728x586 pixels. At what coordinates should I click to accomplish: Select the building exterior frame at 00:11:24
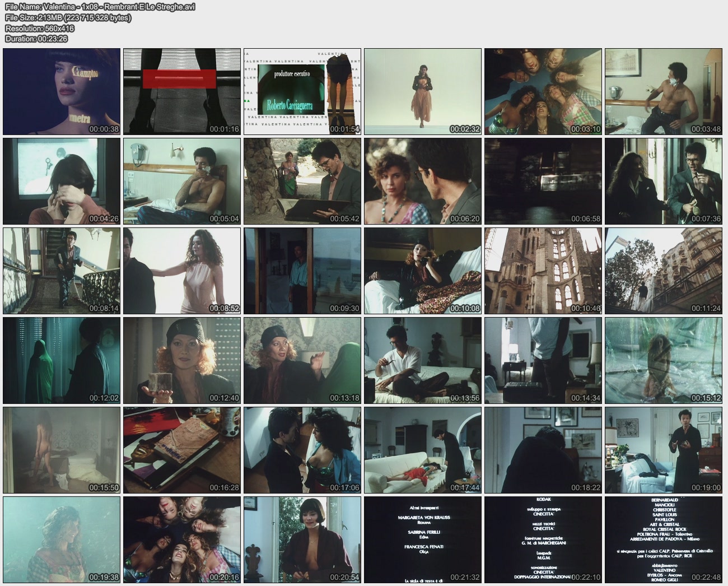point(664,271)
